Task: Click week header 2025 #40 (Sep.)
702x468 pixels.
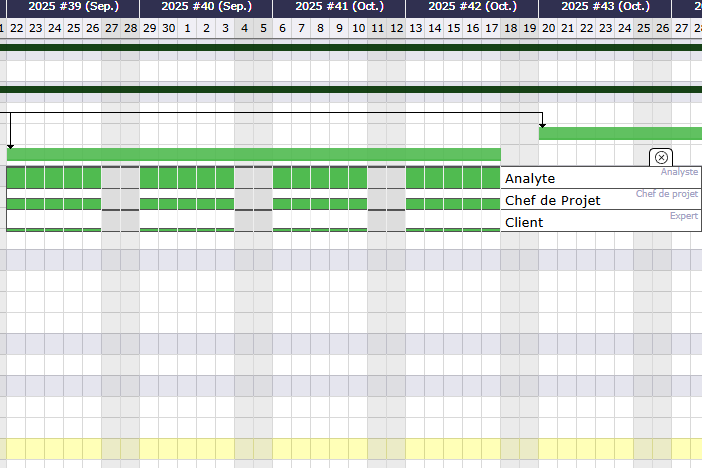Action: [x=205, y=7]
